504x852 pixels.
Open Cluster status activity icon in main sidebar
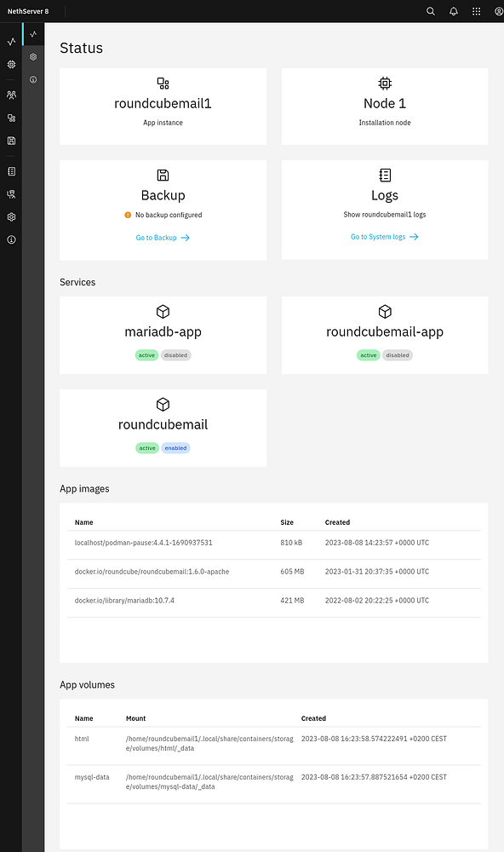pyautogui.click(x=11, y=41)
